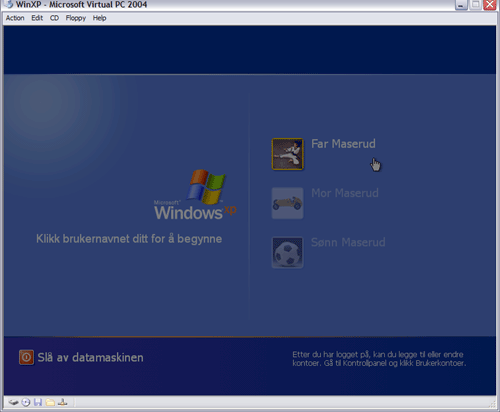Screen dimensions: 500x412
Task: Click the floppy disk status bar icon
Action: pyautogui.click(x=38, y=402)
